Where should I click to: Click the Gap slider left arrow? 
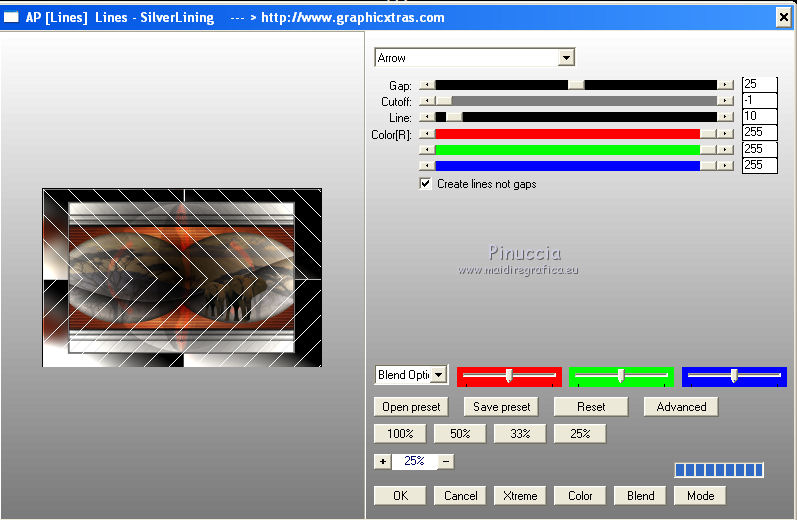pyautogui.click(x=427, y=85)
